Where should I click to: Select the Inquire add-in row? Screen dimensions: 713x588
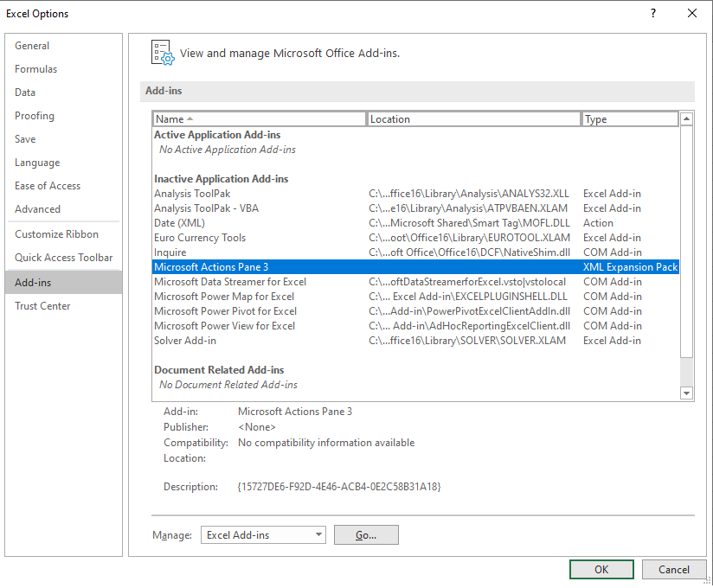pos(415,252)
